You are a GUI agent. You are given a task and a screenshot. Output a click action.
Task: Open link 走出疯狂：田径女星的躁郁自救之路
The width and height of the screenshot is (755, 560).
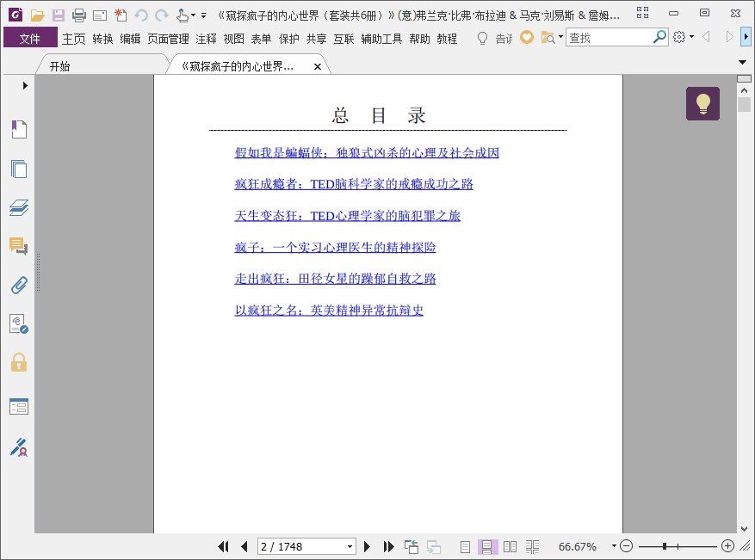[335, 279]
